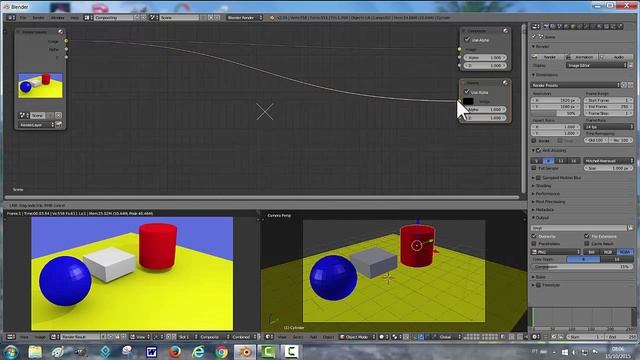Select anti-aliasing sample count 11
The height and width of the screenshot is (360, 640).
(561, 161)
